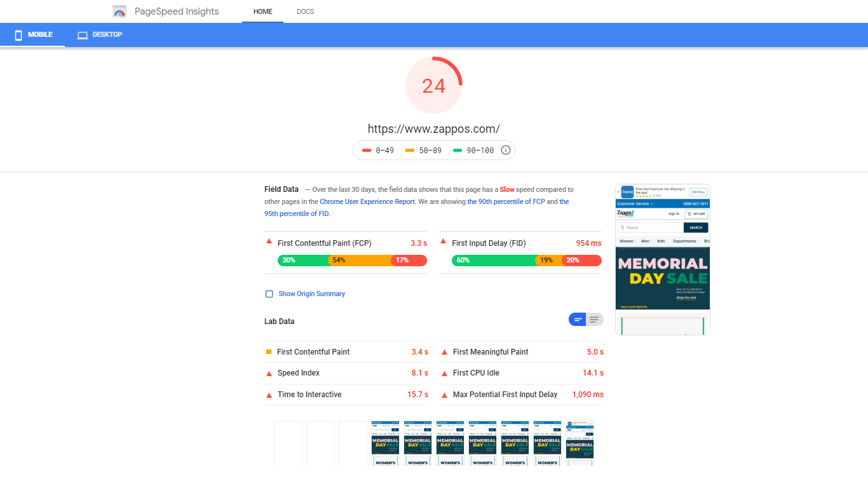Click the 8.1 s Speed Index value
This screenshot has width=868, height=488.
click(420, 373)
